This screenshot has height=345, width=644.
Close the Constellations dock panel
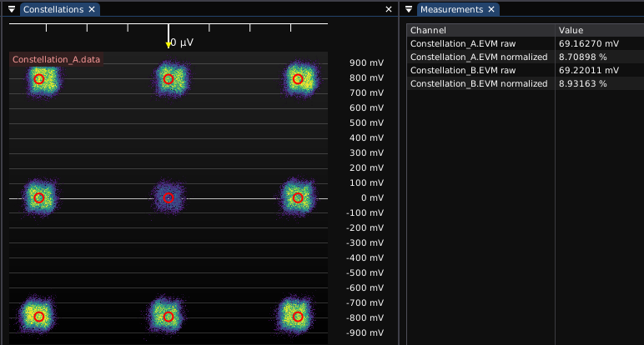389,9
